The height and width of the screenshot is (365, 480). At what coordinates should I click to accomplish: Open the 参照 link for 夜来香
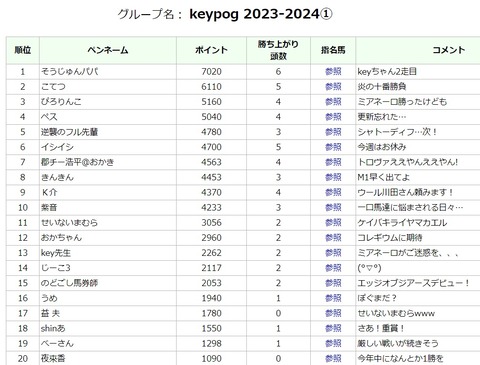(333, 359)
